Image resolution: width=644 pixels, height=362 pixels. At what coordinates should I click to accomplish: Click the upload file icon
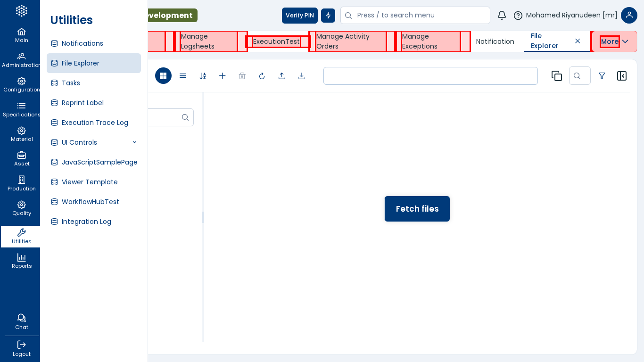tap(282, 76)
